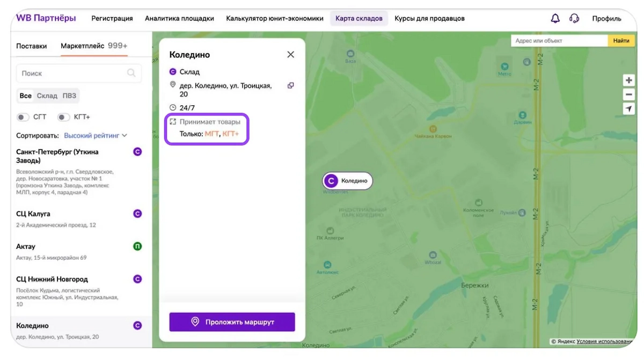
Task: Enable the КГТ+ toggle
Action: [63, 117]
